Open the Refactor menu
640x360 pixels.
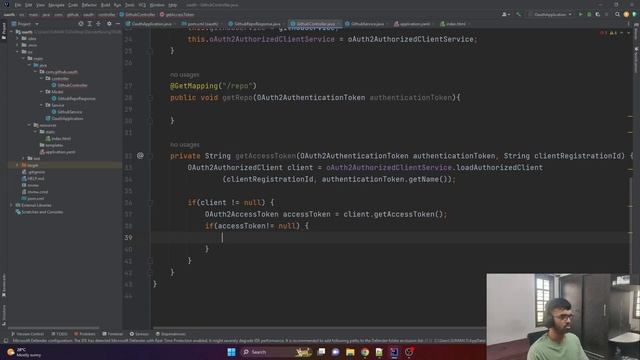(x=89, y=5)
